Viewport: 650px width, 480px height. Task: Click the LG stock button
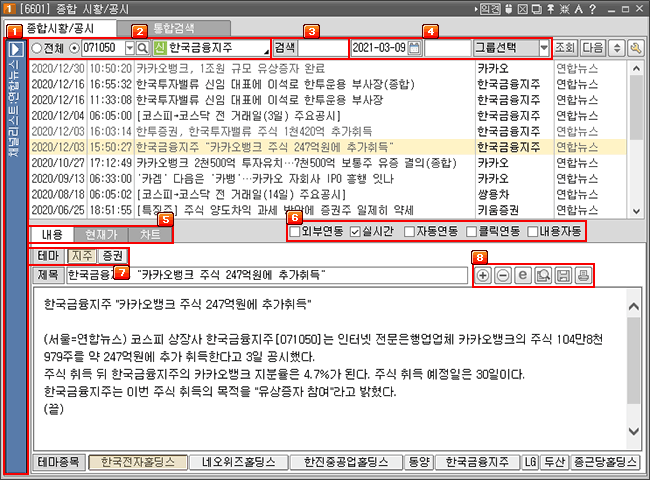point(531,462)
